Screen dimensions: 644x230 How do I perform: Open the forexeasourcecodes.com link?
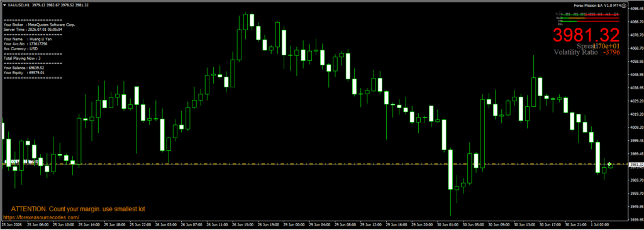[41, 217]
